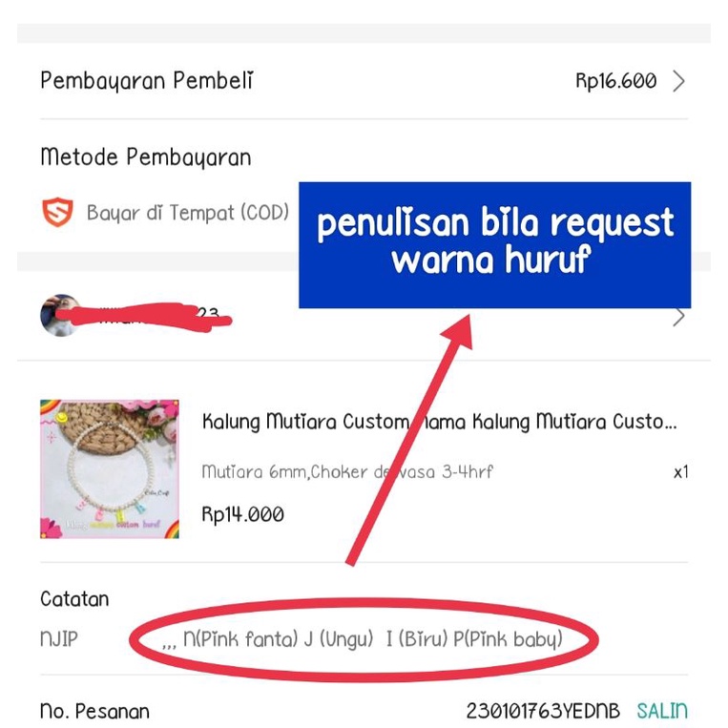Tap the Shopee COD shield icon

(x=57, y=212)
